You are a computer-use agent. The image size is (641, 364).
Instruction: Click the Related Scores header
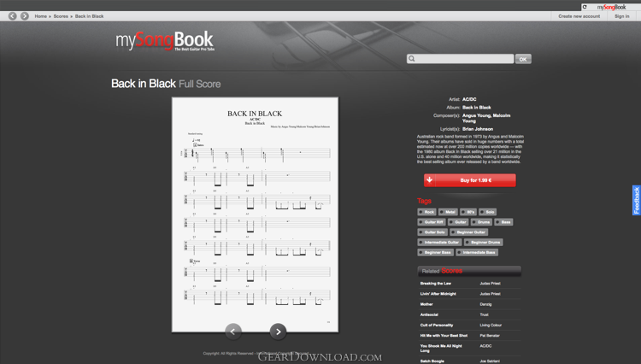coord(469,271)
